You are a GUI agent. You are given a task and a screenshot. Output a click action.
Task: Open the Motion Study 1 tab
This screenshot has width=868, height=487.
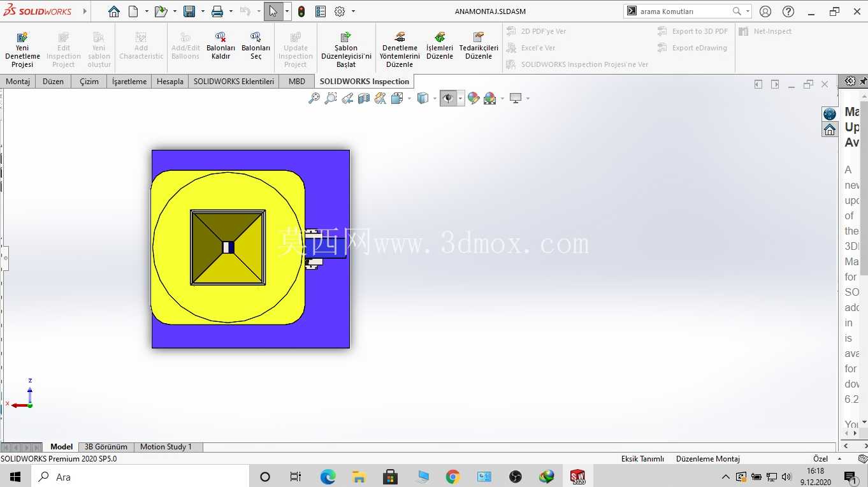click(x=166, y=447)
